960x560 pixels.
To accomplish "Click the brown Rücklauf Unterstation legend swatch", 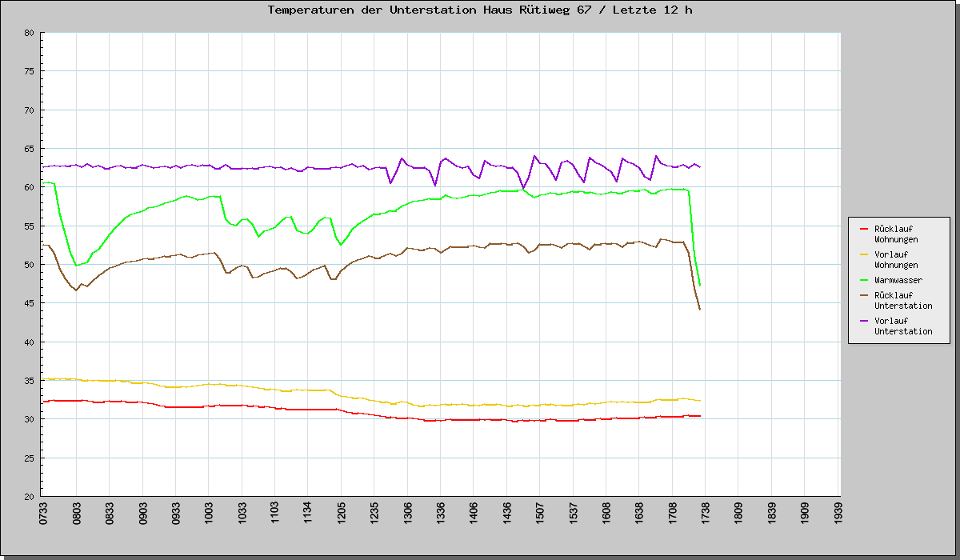I will tap(864, 295).
